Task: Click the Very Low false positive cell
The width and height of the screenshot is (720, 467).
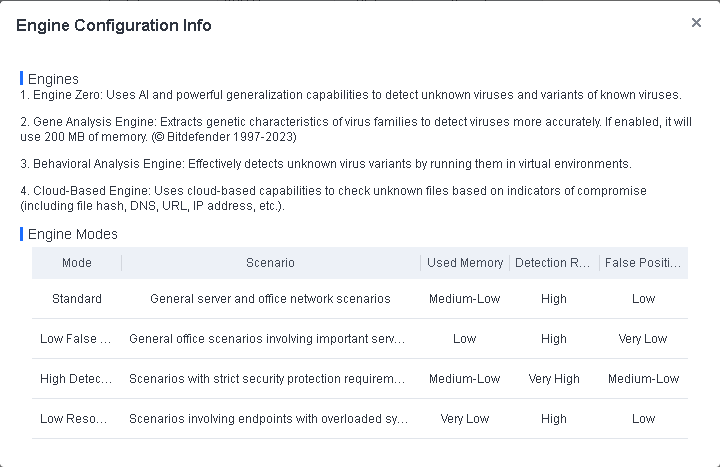Action: [x=643, y=339]
